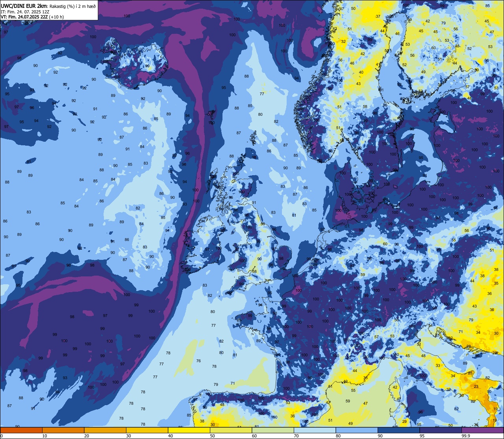Viewport: 504px width, 439px height.
Task: Click the legend scale label 10
Action: pos(44,436)
